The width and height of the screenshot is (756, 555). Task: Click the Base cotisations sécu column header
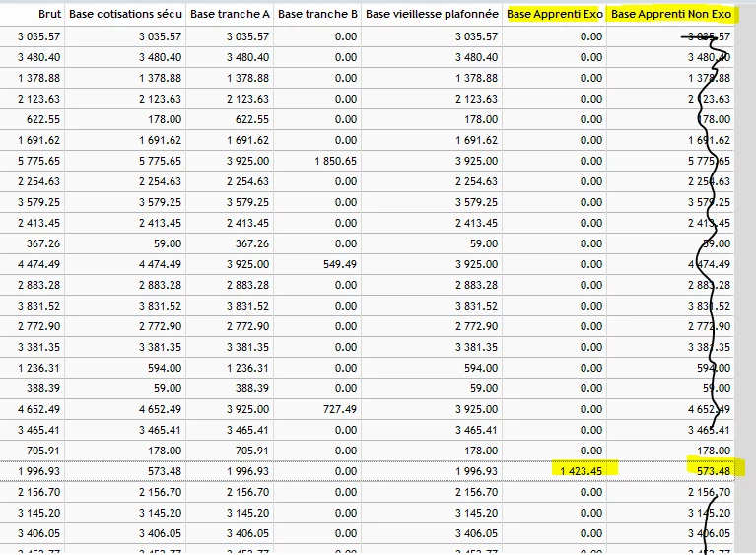[125, 15]
